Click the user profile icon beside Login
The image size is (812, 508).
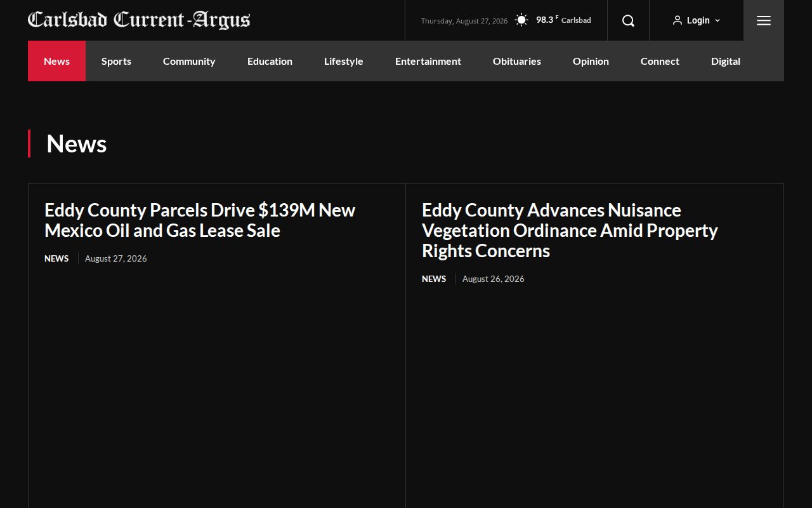(678, 20)
